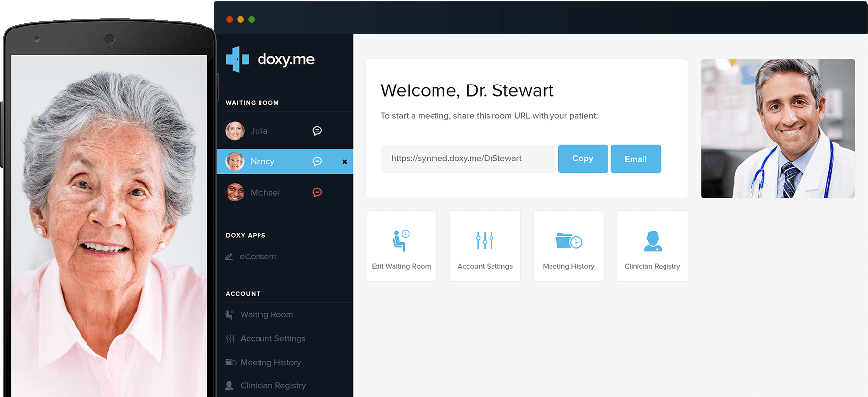Viewport: 868px width, 397px height.
Task: Open chat bubble for Nancy
Action: click(x=318, y=162)
